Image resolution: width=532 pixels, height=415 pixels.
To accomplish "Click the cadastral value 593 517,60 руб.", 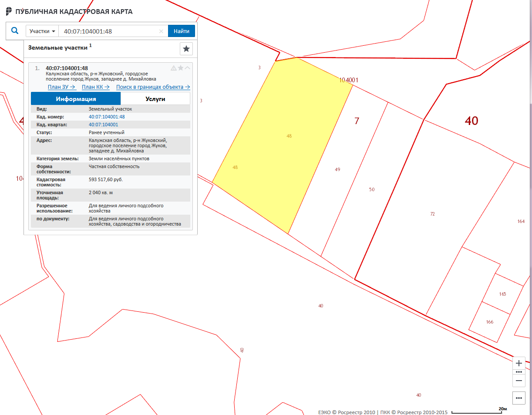I will 106,179.
